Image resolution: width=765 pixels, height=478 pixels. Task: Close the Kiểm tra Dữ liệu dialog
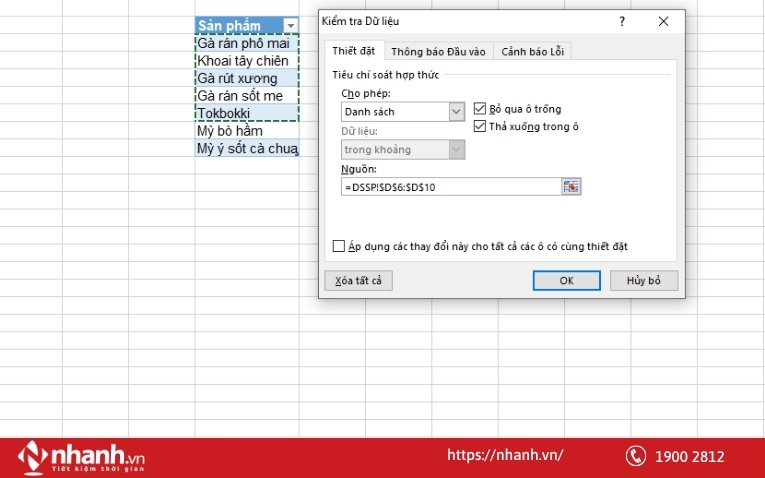(x=663, y=21)
